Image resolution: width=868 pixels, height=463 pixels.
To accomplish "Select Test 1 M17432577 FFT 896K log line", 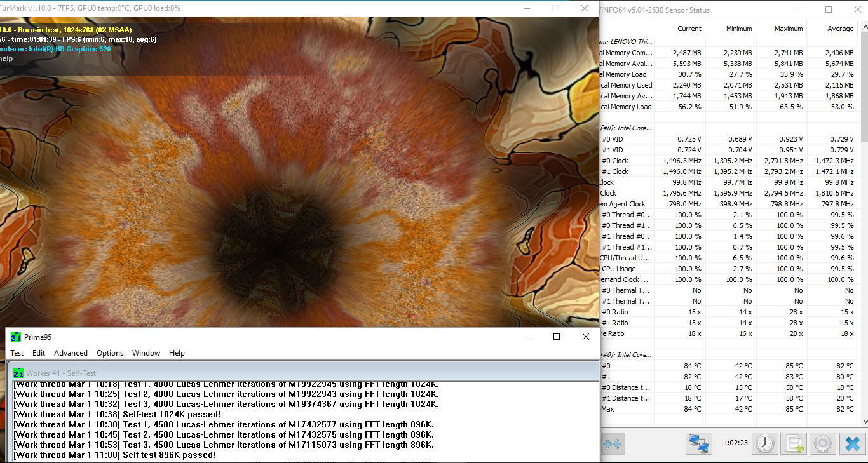I will coord(223,424).
